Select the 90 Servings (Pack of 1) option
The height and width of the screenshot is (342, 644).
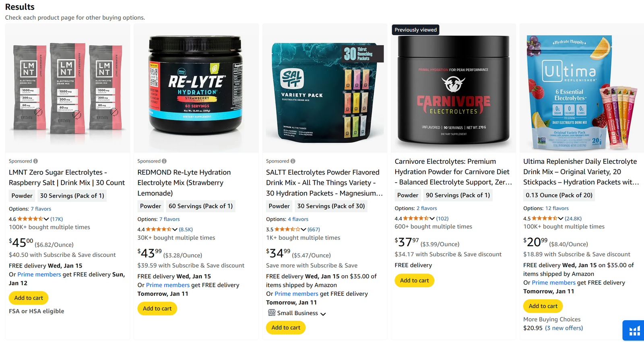[x=458, y=195]
